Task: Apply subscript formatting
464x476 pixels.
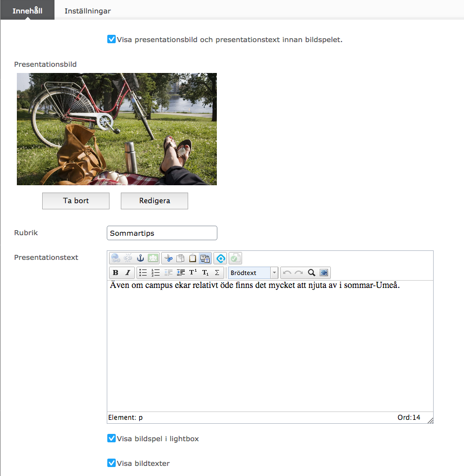Action: click(206, 273)
